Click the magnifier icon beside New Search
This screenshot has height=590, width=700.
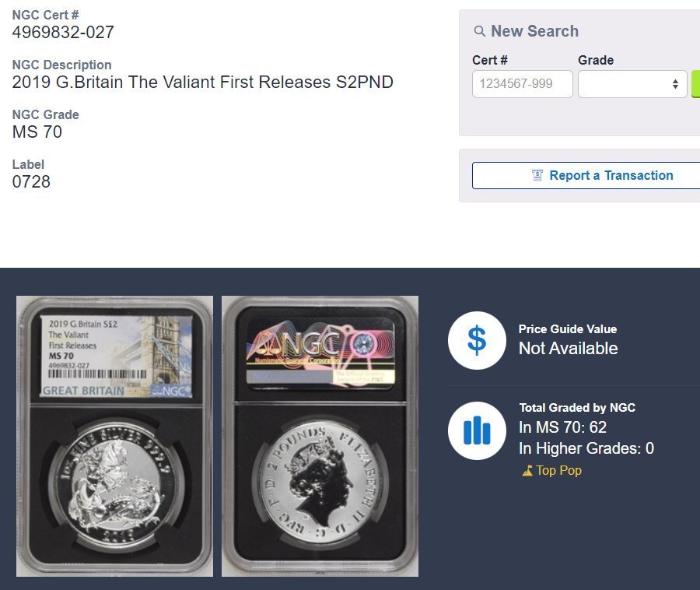pyautogui.click(x=479, y=31)
